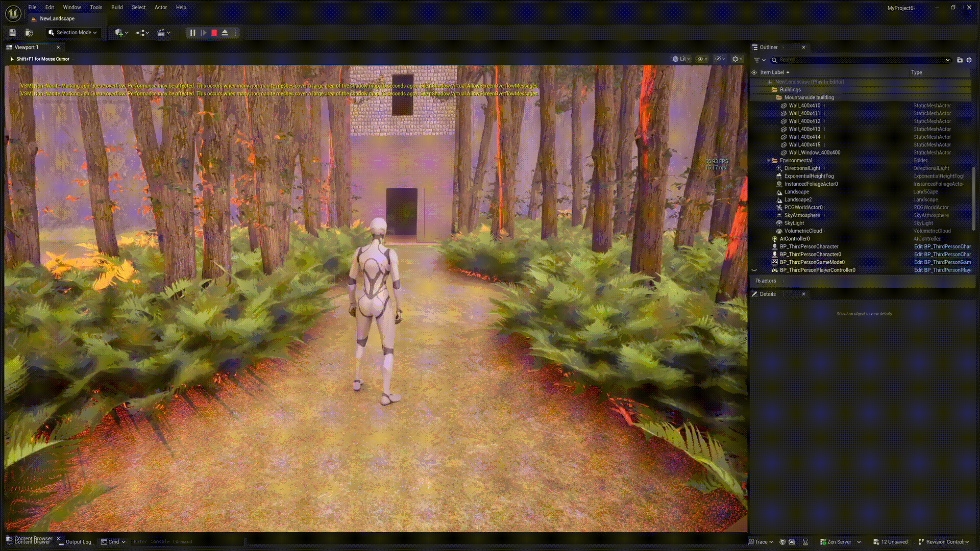
Task: Select the DirectionalLight actor
Action: pos(802,168)
